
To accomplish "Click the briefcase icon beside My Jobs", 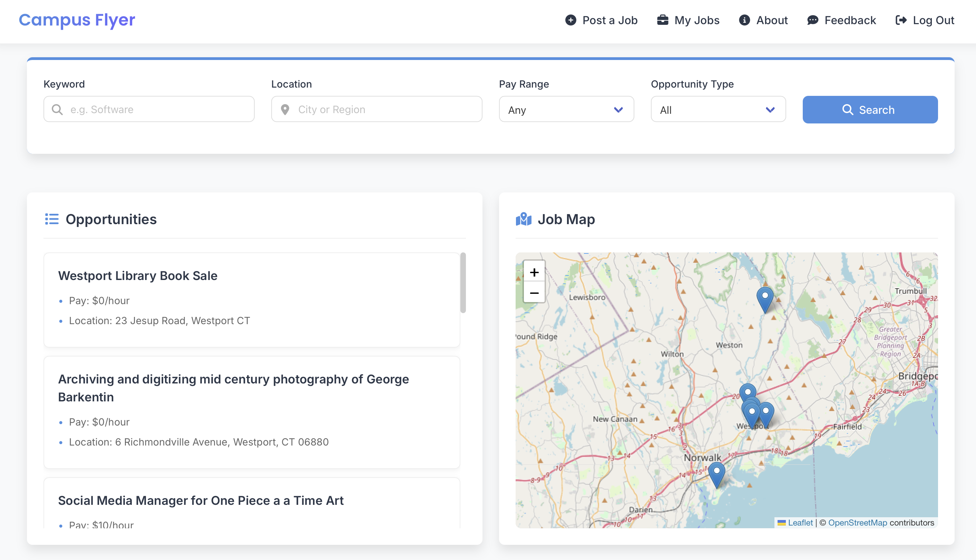I will (x=662, y=20).
